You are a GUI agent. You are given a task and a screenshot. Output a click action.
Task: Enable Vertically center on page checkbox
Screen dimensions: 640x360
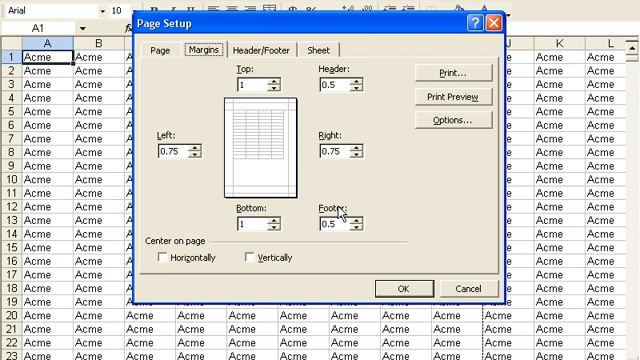click(249, 257)
